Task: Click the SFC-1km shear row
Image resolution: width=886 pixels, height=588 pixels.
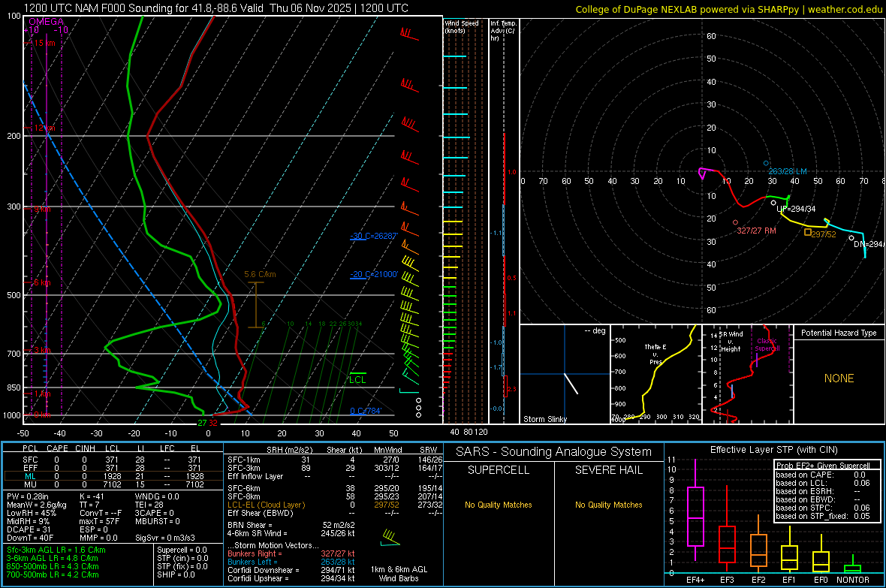Action: 335,460
